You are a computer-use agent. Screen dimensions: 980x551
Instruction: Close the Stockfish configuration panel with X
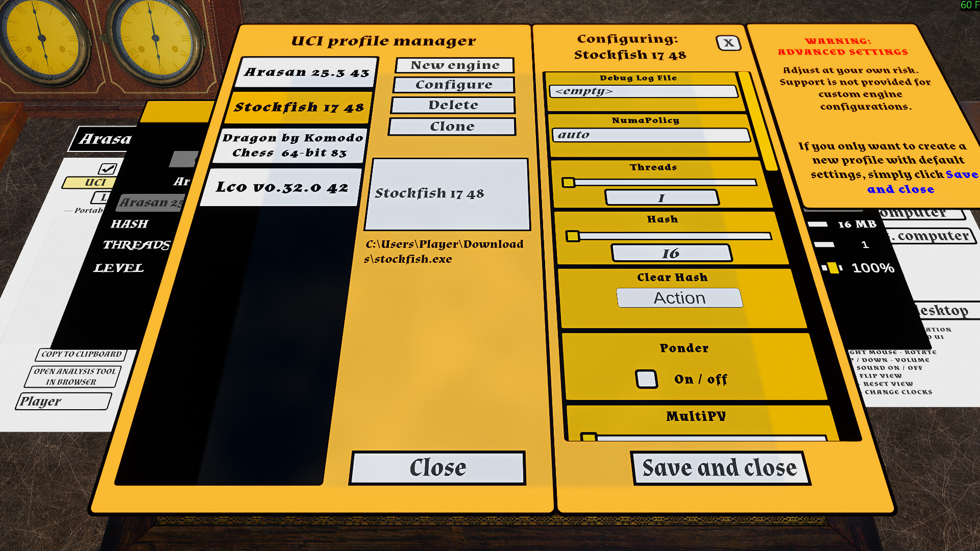(x=728, y=43)
